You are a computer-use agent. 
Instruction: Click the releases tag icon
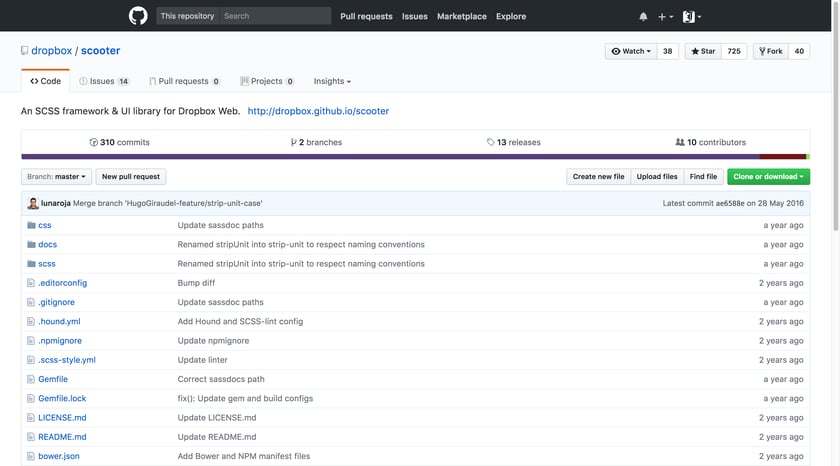pos(490,142)
